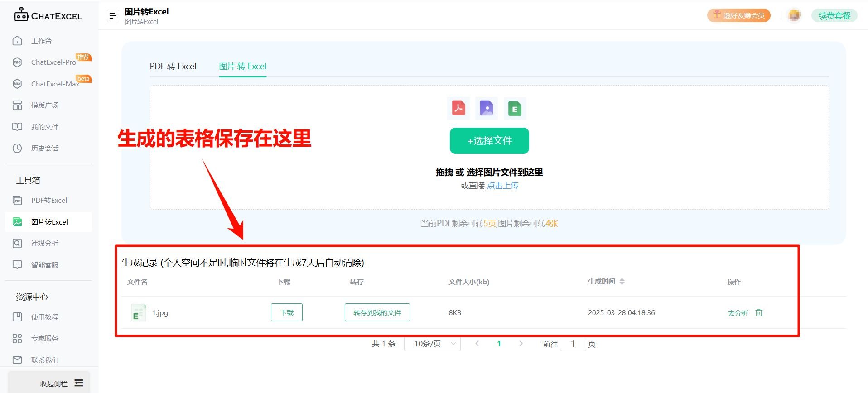Go to the next page arrow
This screenshot has height=393, width=868.
click(521, 344)
